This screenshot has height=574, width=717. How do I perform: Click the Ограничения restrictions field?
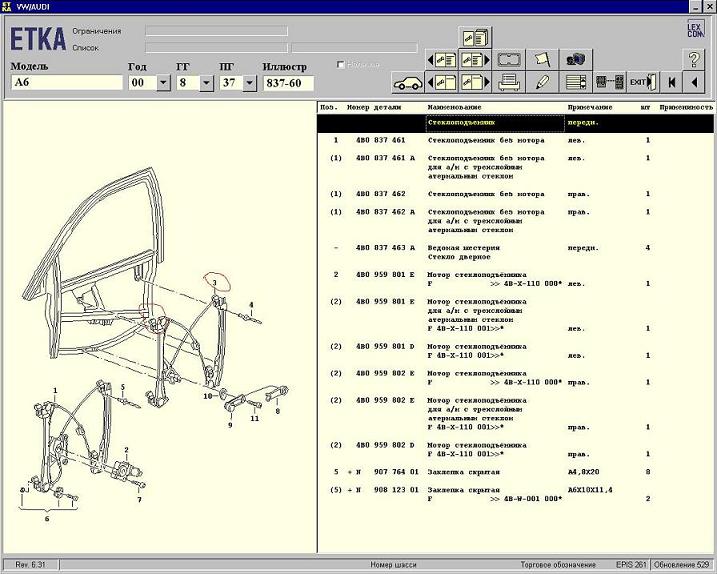pos(216,31)
